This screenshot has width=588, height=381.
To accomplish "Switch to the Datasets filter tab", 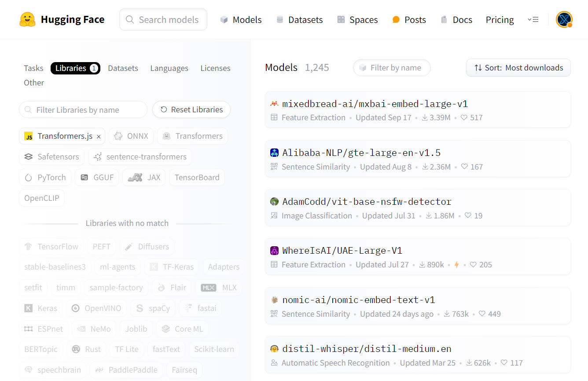I will 123,68.
